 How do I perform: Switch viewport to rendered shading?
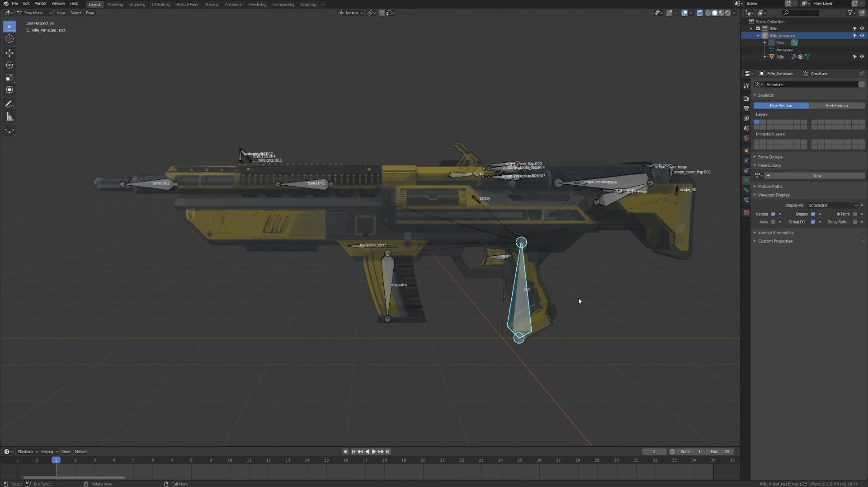(x=727, y=13)
